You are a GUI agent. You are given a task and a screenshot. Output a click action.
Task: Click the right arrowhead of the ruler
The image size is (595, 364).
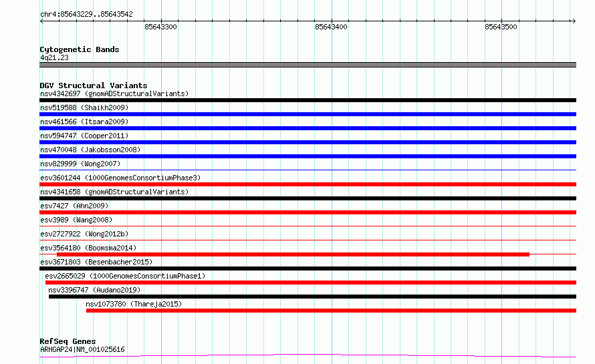(574, 21)
